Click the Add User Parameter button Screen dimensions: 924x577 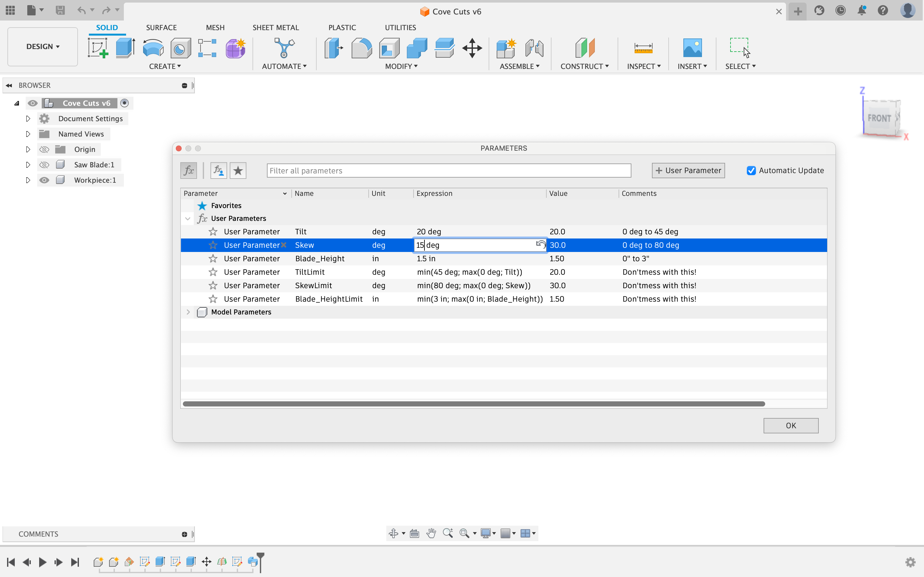[688, 170]
